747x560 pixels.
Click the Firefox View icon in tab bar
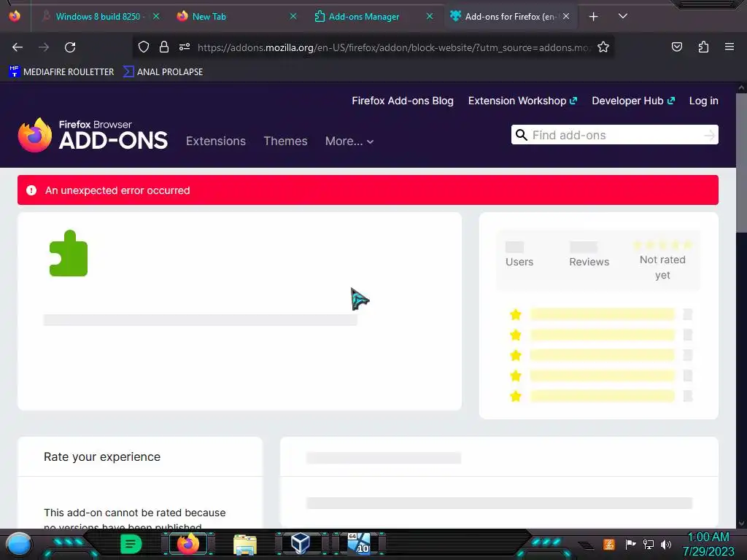pos(15,16)
